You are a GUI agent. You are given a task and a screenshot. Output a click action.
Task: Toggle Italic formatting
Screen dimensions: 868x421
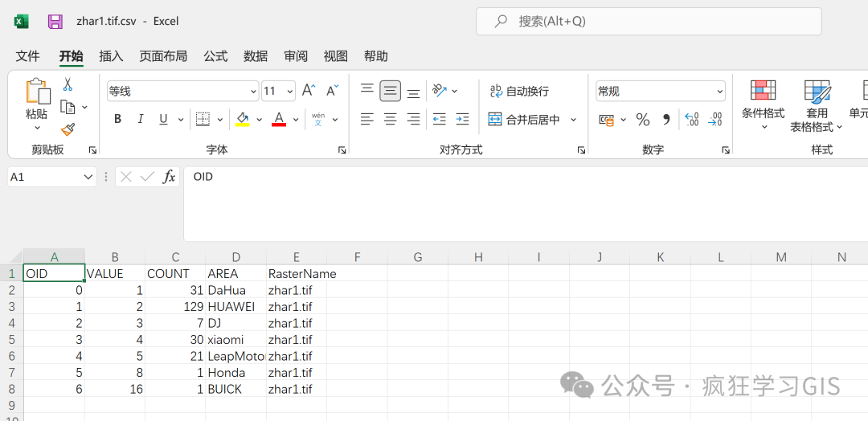coord(141,119)
